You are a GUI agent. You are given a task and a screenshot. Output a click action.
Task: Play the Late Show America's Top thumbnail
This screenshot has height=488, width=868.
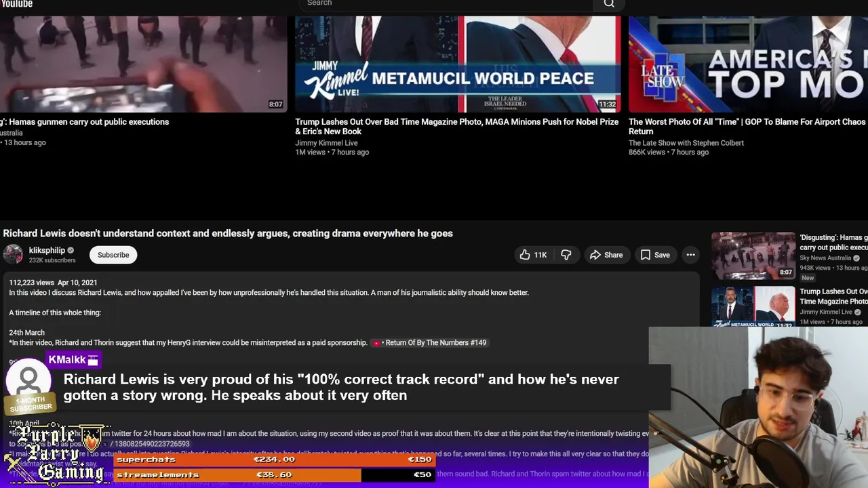[x=748, y=64]
